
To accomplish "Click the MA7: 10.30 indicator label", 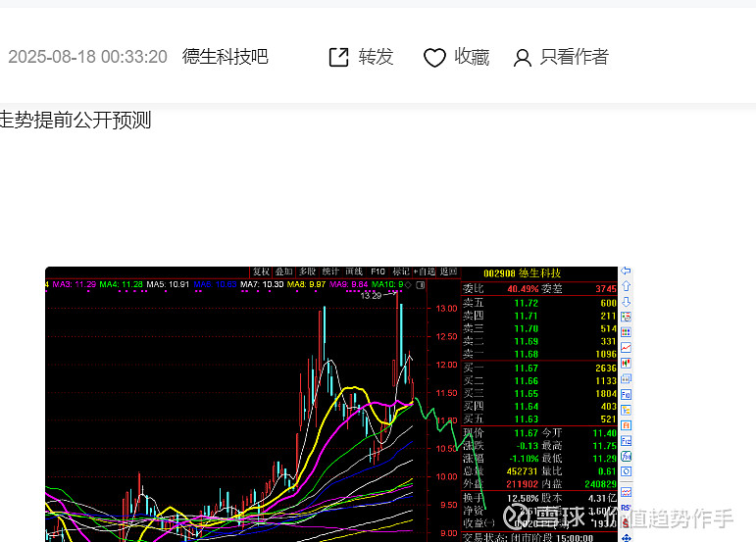I will pos(262,285).
